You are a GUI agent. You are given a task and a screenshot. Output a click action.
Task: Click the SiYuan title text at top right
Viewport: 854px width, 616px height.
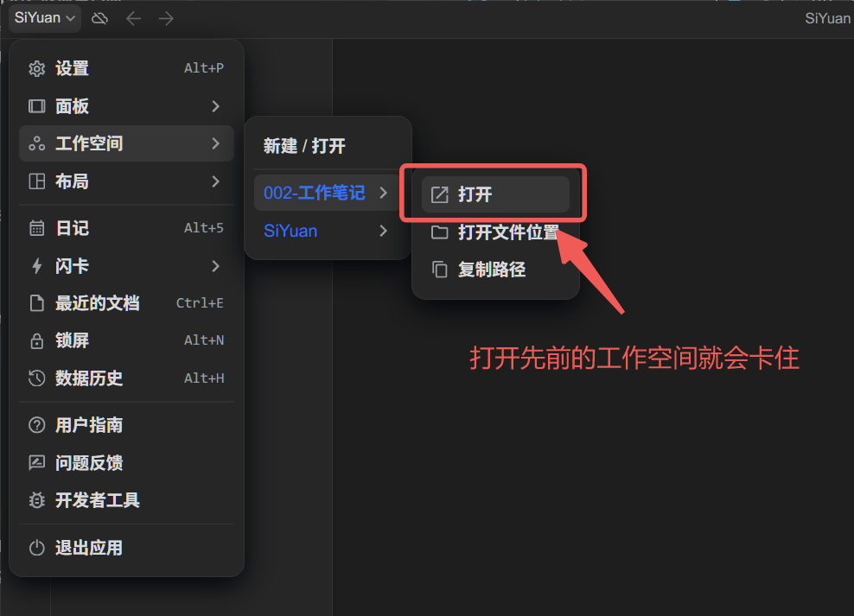pos(828,18)
